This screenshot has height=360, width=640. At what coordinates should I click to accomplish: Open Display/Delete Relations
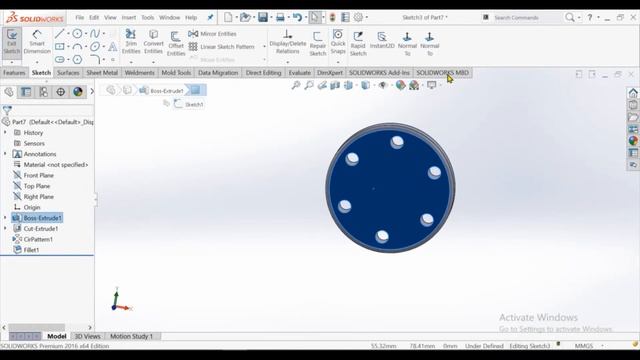(x=288, y=42)
